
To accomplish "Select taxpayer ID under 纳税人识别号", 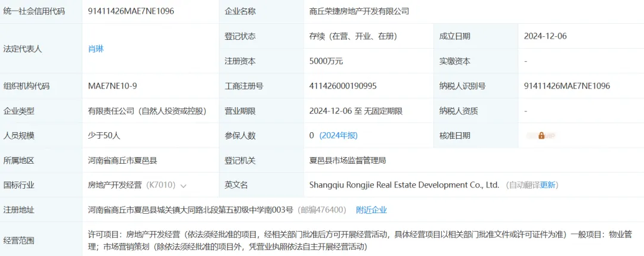I will pyautogui.click(x=567, y=86).
